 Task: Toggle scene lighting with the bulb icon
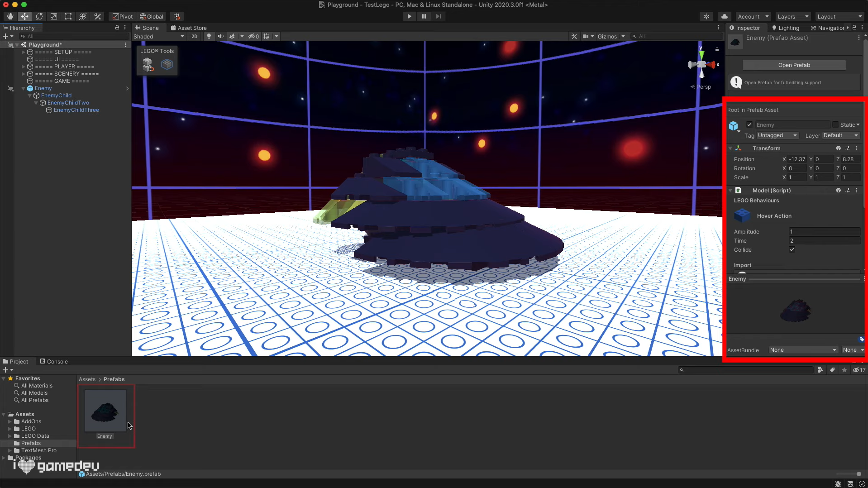tap(208, 36)
